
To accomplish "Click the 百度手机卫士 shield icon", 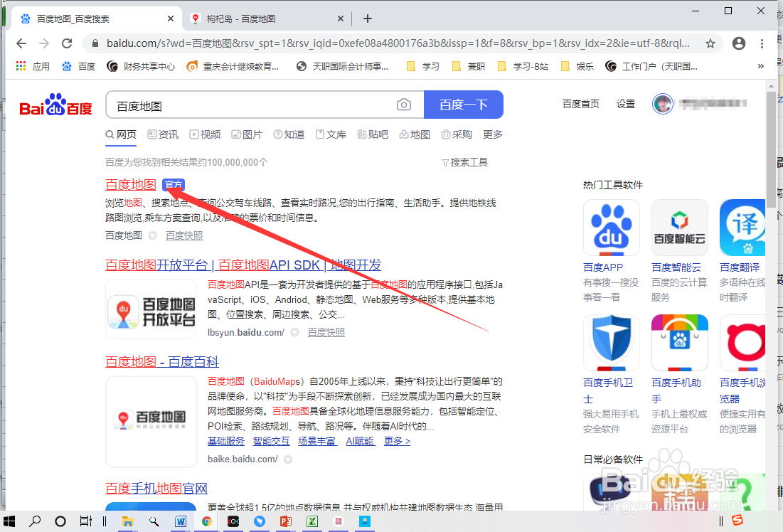I will click(611, 343).
